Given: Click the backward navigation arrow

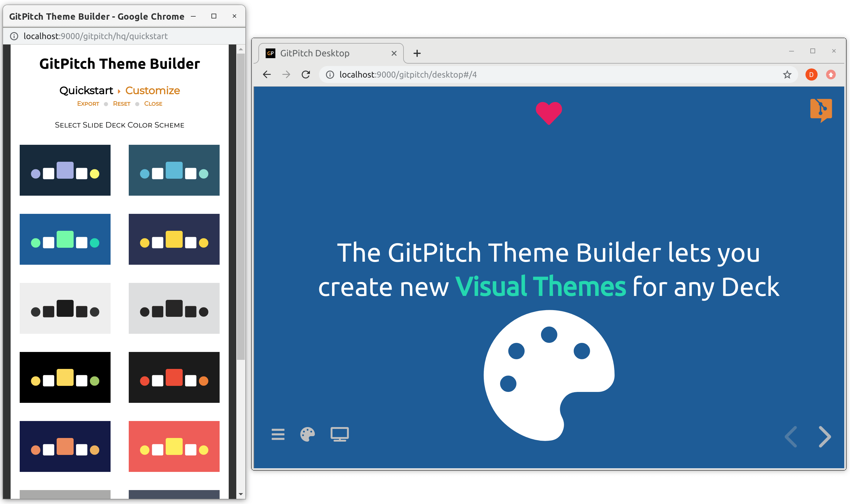Looking at the screenshot, I should [x=791, y=436].
